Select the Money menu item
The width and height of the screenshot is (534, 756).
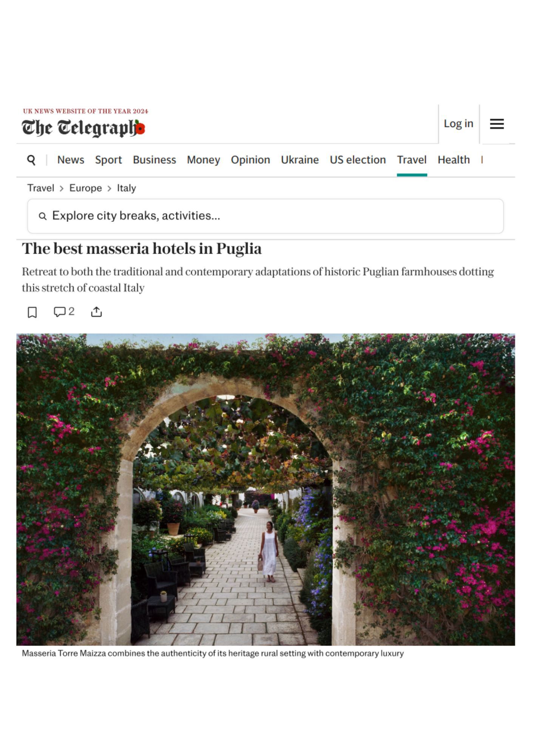click(x=203, y=160)
